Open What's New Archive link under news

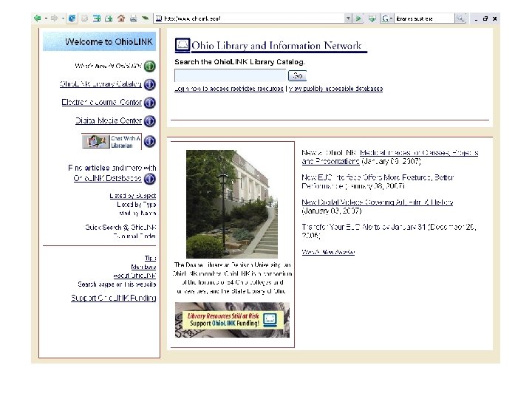328,252
